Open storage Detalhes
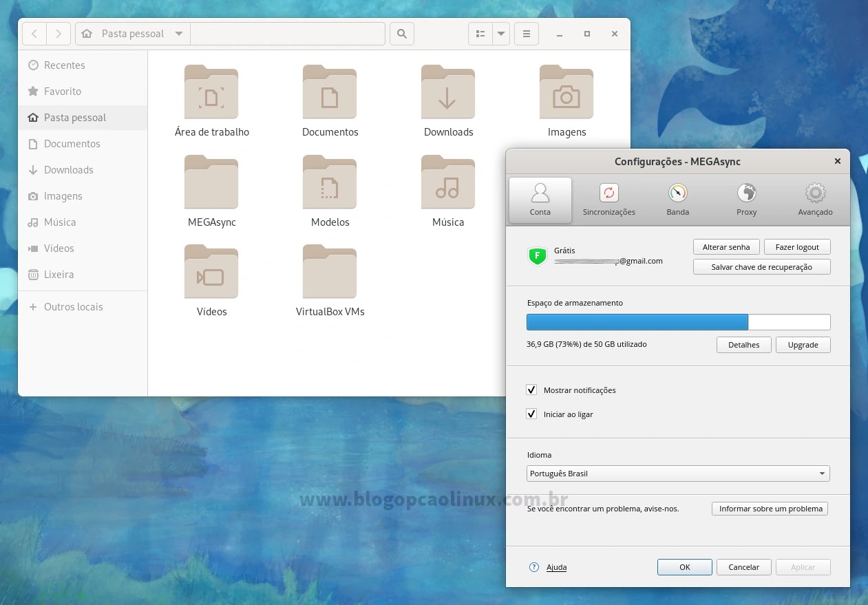The height and width of the screenshot is (605, 868). [744, 345]
